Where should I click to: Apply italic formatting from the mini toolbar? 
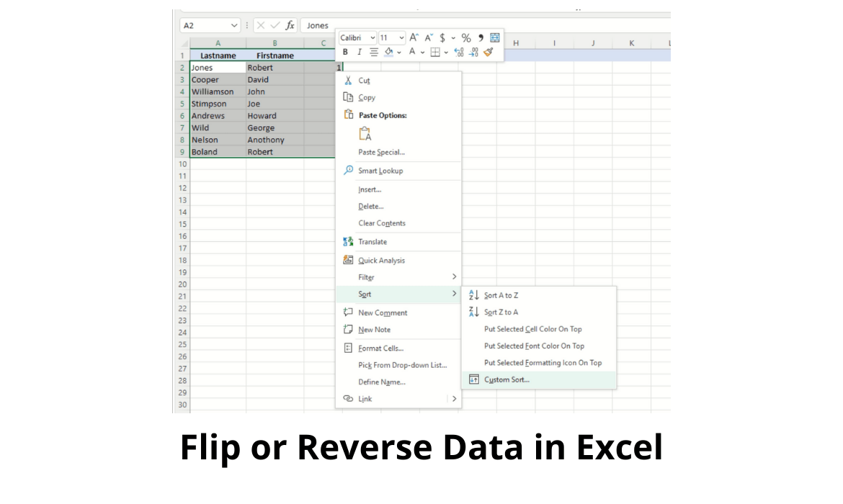(x=360, y=52)
